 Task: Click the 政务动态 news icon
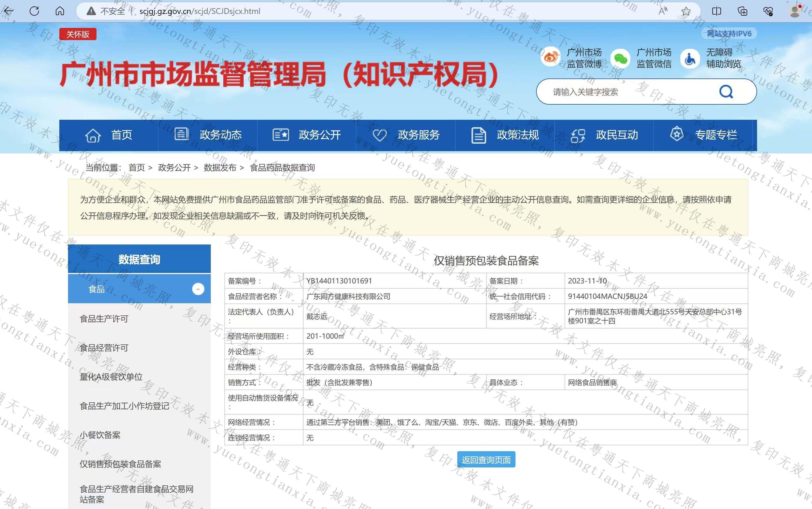pyautogui.click(x=181, y=134)
